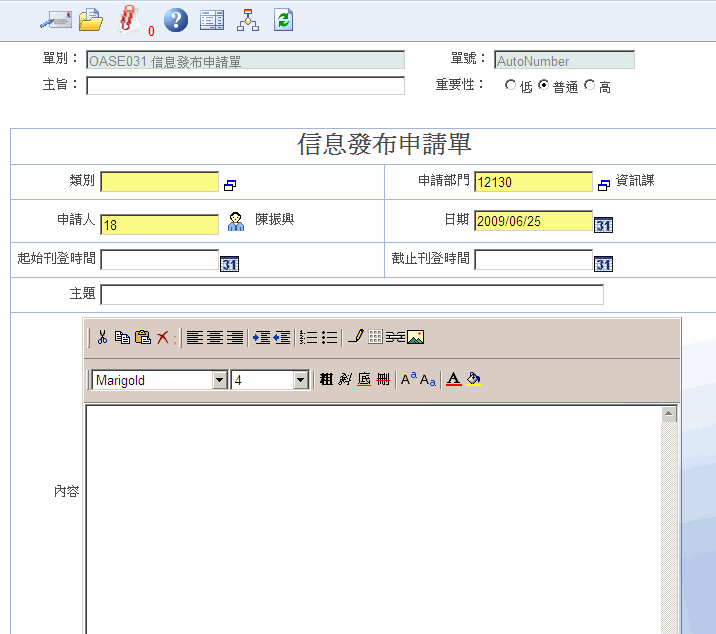
Task: Open calendar for 截止刊登時間
Action: (x=603, y=264)
